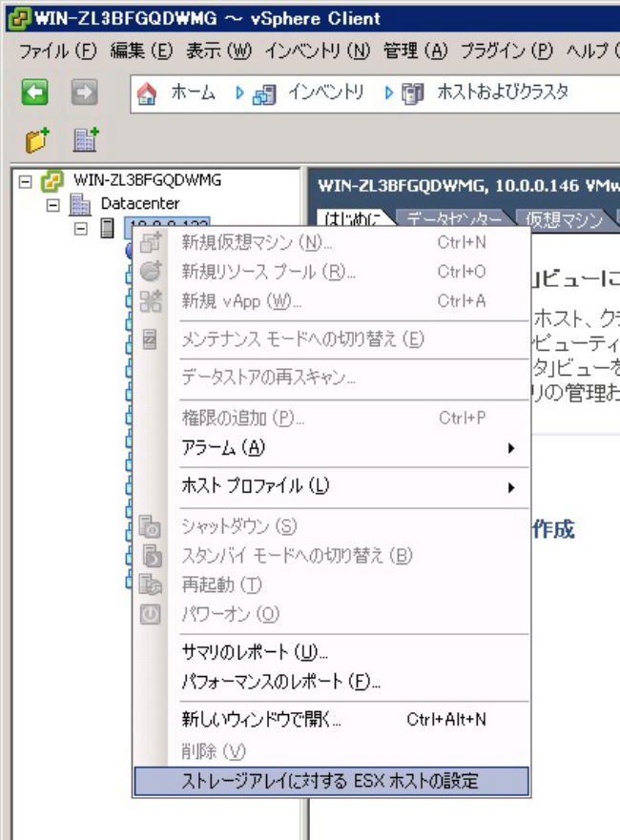The width and height of the screenshot is (620, 840).
Task: Click the ESX host icon in tree
Action: click(x=107, y=228)
